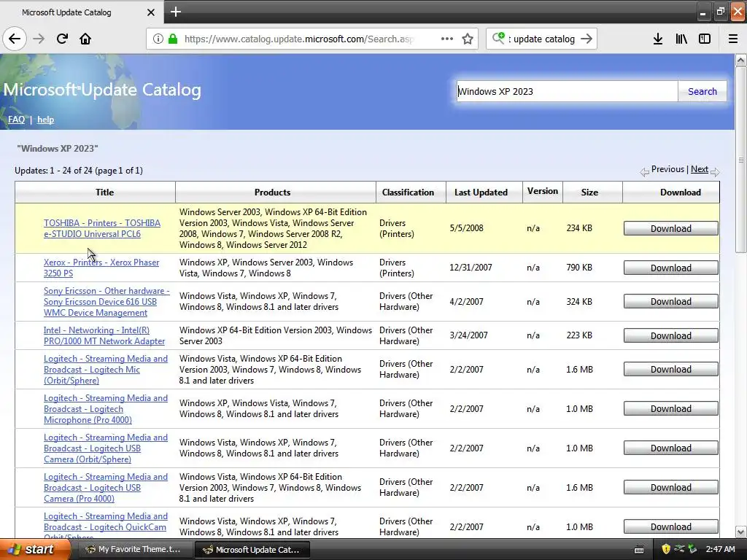Viewport: 747px width, 560px height.
Task: Toggle the sidebar view icon
Action: [705, 39]
